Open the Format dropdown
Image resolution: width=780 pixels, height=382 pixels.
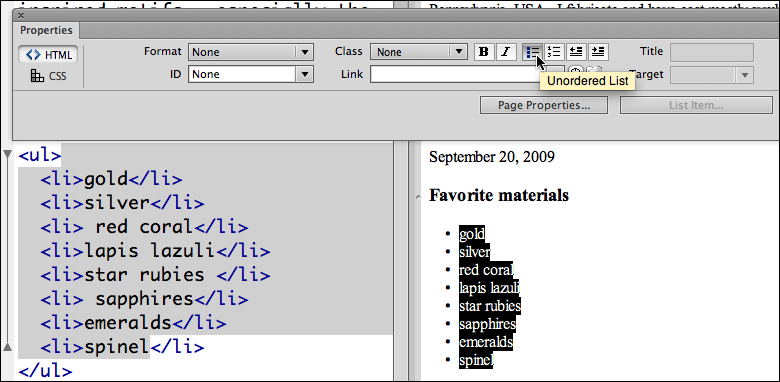251,52
